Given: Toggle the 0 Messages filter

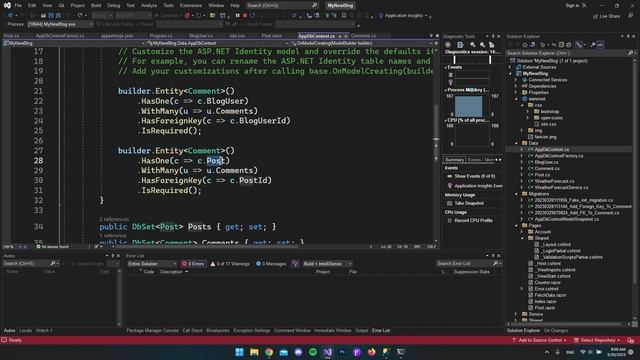Looking at the screenshot, I should point(271,264).
